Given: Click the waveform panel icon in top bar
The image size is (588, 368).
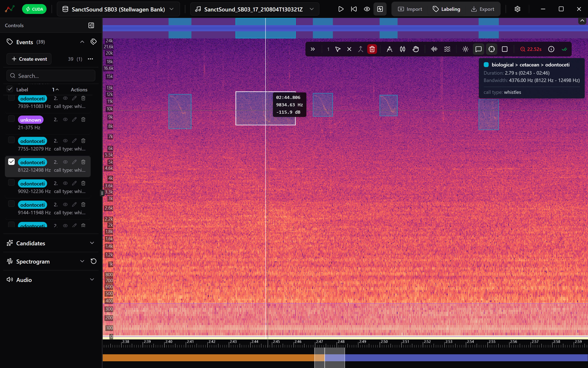Looking at the screenshot, I should 380,9.
